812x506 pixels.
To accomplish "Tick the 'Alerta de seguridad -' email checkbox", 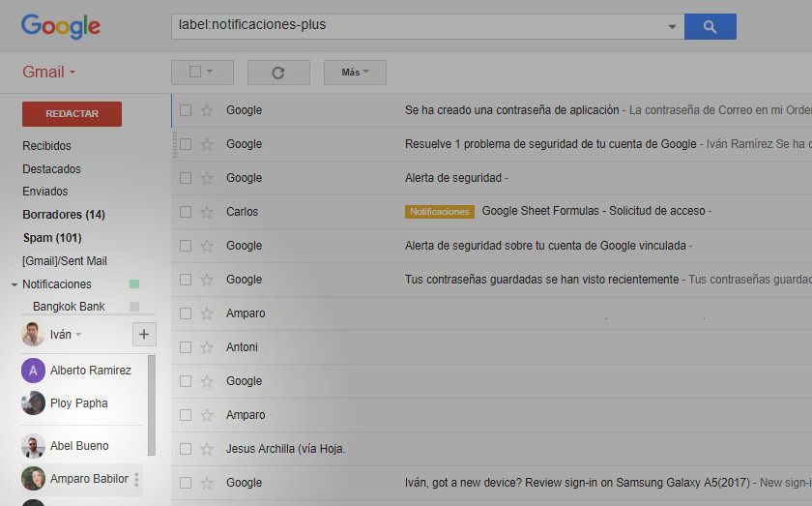I will click(186, 178).
